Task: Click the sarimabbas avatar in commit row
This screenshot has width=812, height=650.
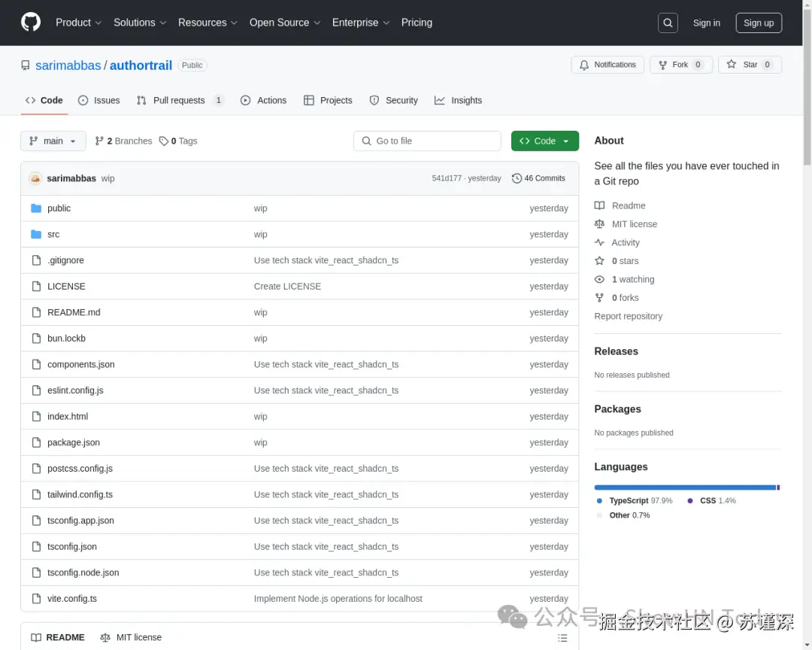Action: click(x=35, y=178)
